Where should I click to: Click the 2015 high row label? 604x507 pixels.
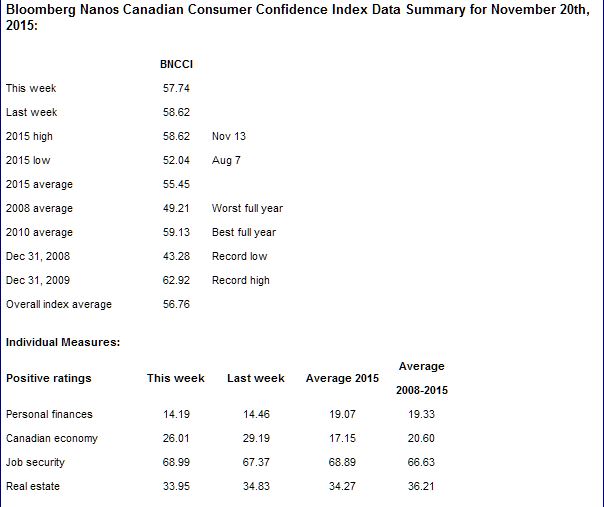[30, 136]
